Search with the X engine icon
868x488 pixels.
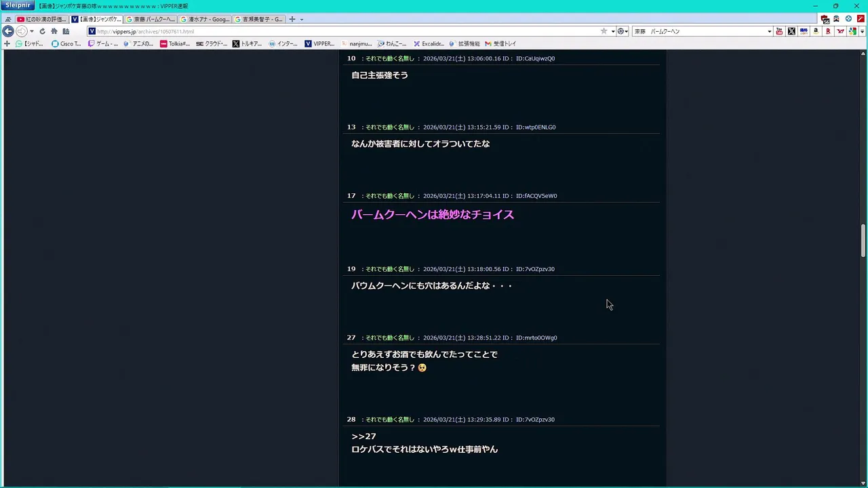(x=791, y=31)
